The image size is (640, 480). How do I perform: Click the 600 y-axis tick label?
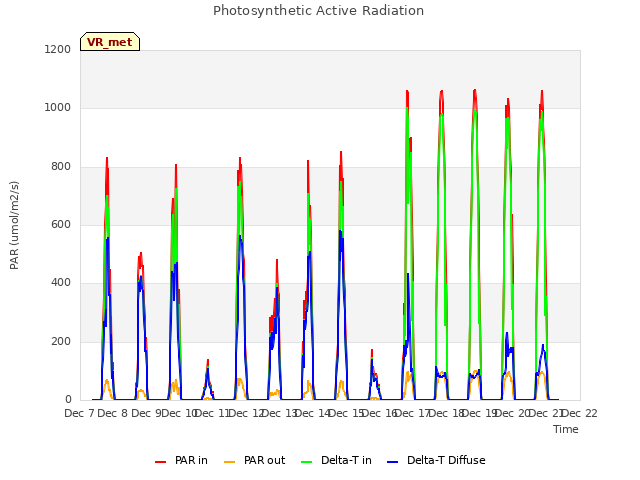(x=61, y=224)
